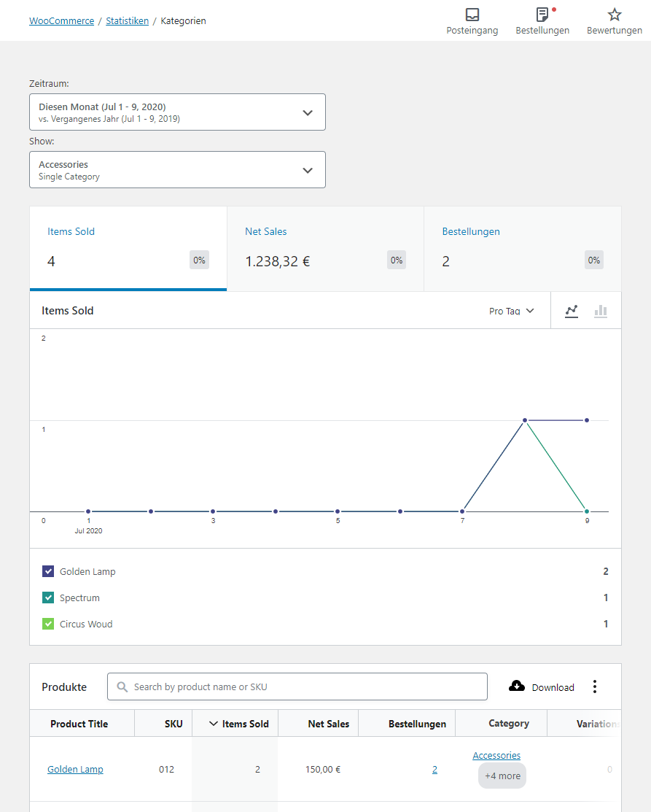Viewport: 651px width, 812px height.
Task: Switch the chart to bar view
Action: (601, 311)
